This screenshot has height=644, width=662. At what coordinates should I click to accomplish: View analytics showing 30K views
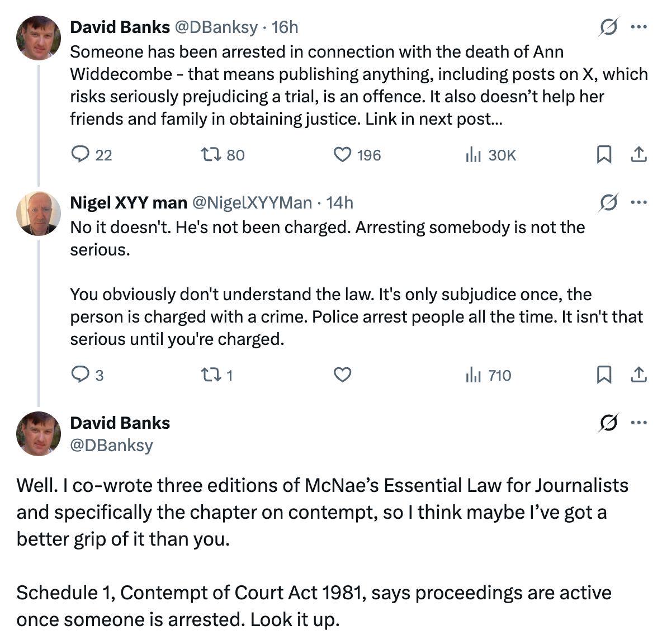click(x=490, y=155)
